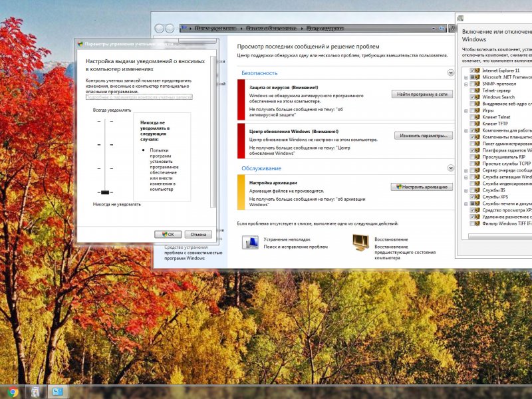Click the Telnet-сервер folder icon
Image resolution: width=532 pixels, height=399 pixels.
(x=477, y=90)
